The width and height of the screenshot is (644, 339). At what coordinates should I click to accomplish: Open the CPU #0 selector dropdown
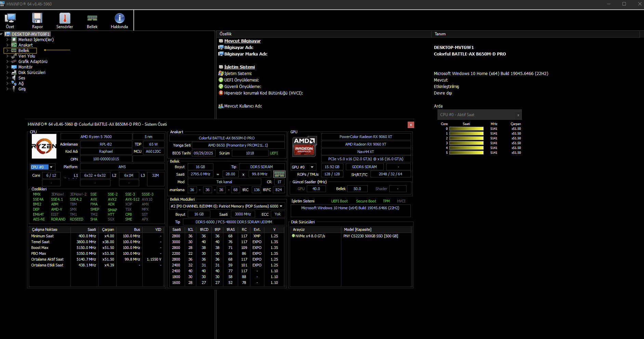pyautogui.click(x=51, y=167)
